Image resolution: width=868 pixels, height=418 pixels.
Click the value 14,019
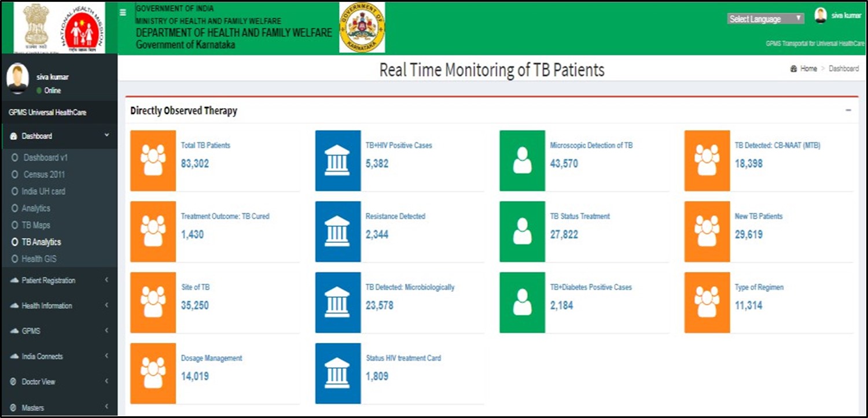tap(195, 376)
